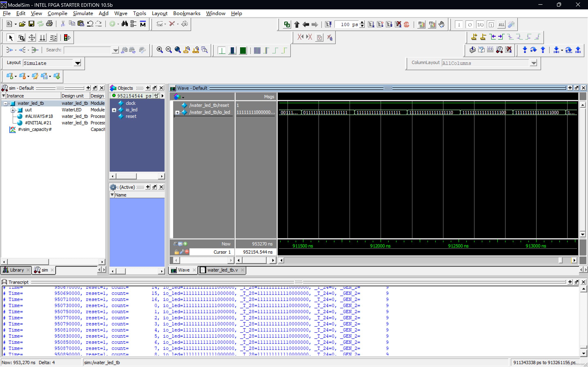Expand the uut instance in sim tree
The width and height of the screenshot is (588, 367).
[12, 109]
